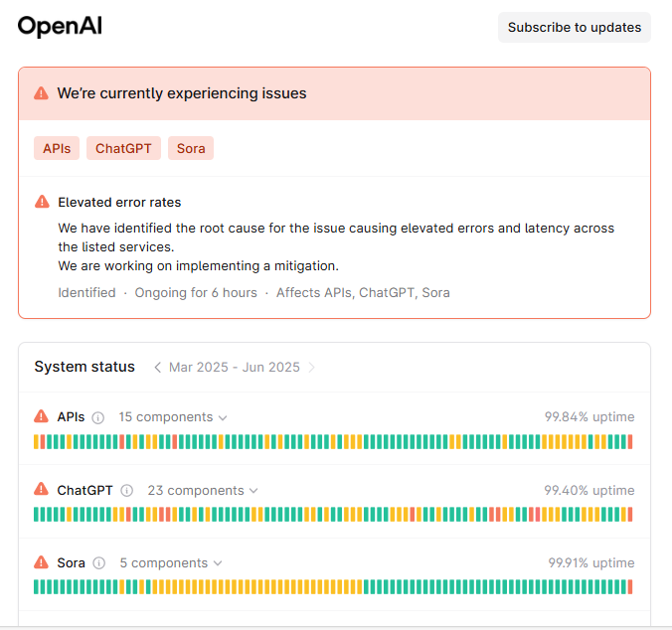Expand APIs 15 components list
The image size is (672, 630).
(172, 417)
